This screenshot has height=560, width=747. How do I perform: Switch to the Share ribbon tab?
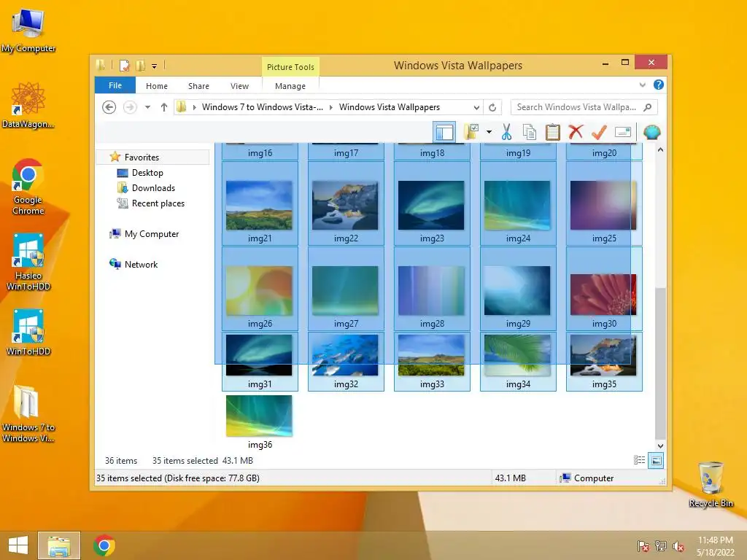coord(198,86)
